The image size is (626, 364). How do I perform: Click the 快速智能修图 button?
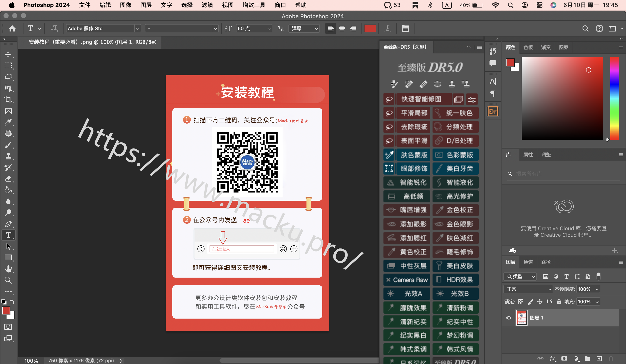tap(424, 99)
